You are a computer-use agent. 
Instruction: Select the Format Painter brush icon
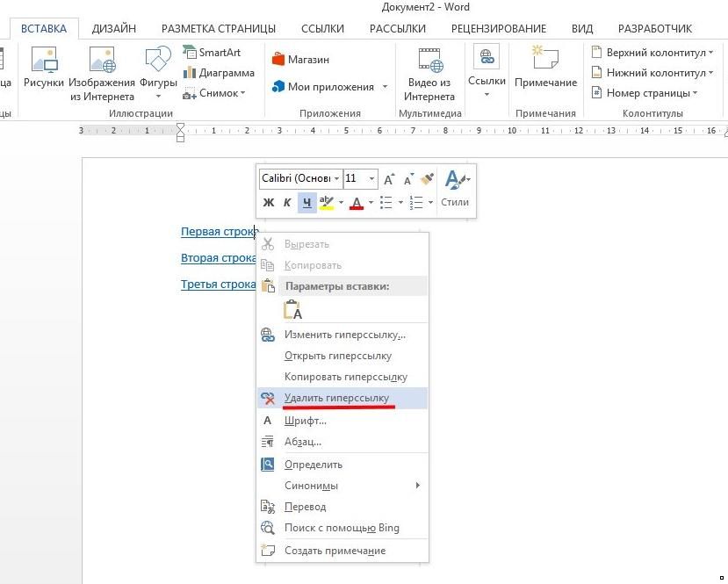click(x=427, y=178)
